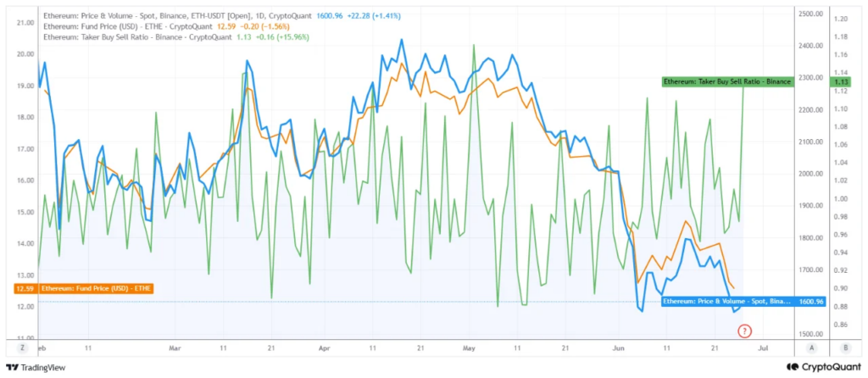
Task: Toggle the A auto scale button
Action: (811, 348)
